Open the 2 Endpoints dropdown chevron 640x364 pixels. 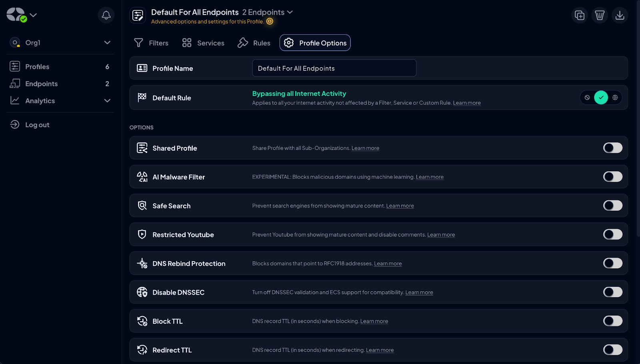click(x=290, y=12)
